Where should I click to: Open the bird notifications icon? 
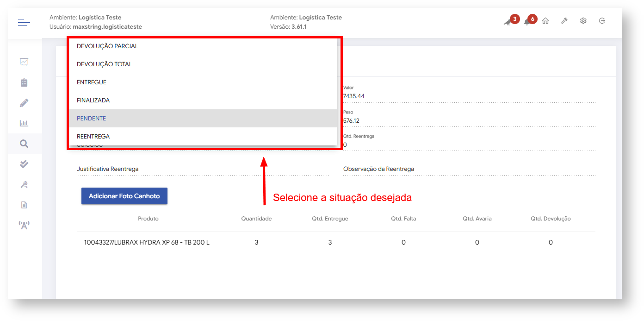pos(508,21)
